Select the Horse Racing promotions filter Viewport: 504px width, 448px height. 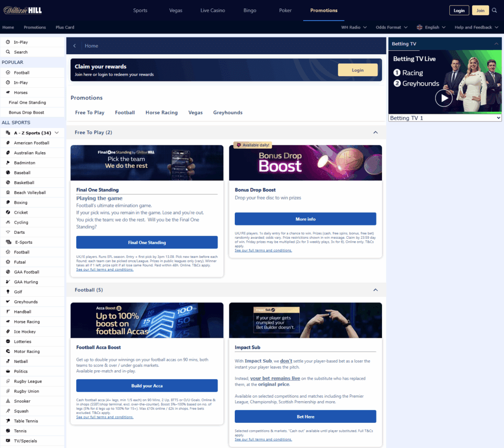[161, 112]
